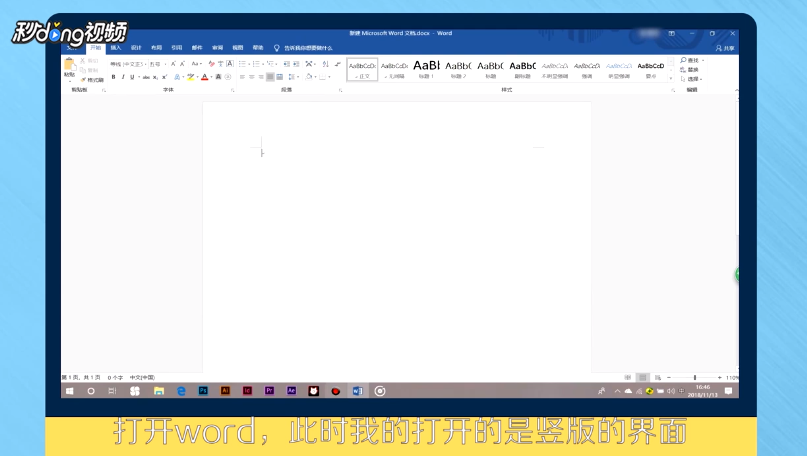Screen dimensions: 807x456
Task: Click the lightbulb Tell Me icon
Action: click(276, 48)
